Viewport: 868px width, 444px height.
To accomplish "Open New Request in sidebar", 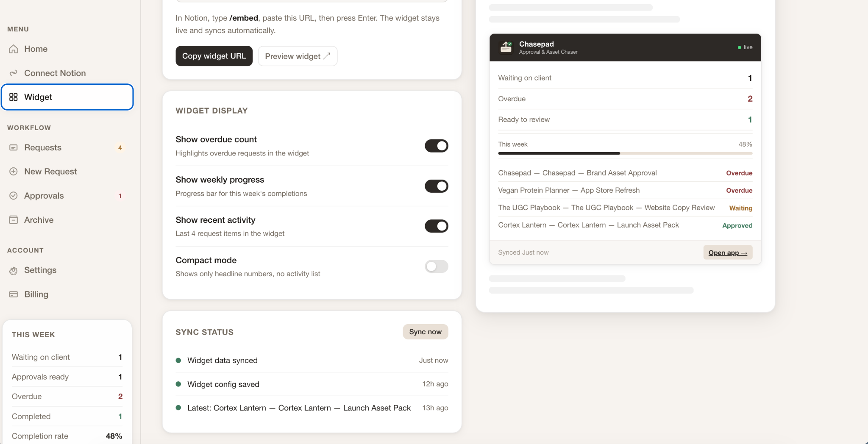I will pyautogui.click(x=67, y=172).
